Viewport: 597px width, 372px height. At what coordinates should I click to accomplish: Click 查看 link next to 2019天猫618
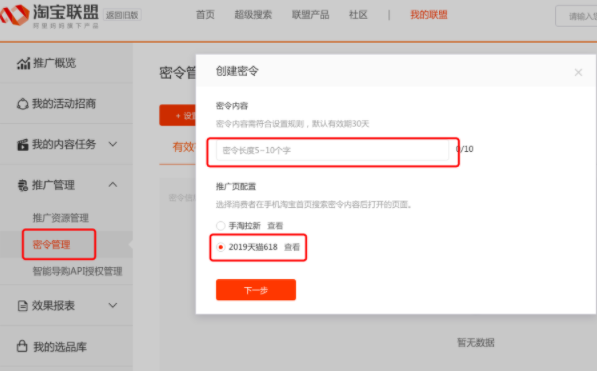pos(292,247)
